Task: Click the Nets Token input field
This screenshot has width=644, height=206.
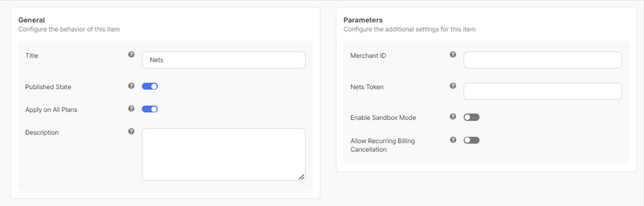Action: [543, 91]
